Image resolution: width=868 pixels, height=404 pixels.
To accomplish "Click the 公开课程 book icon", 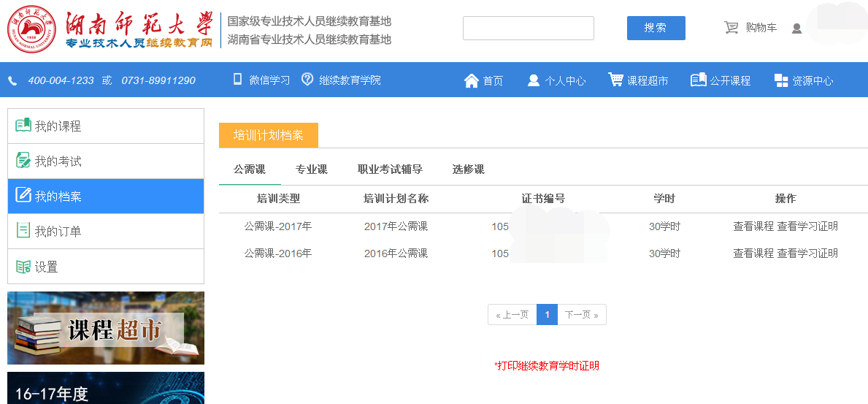I will [x=698, y=80].
